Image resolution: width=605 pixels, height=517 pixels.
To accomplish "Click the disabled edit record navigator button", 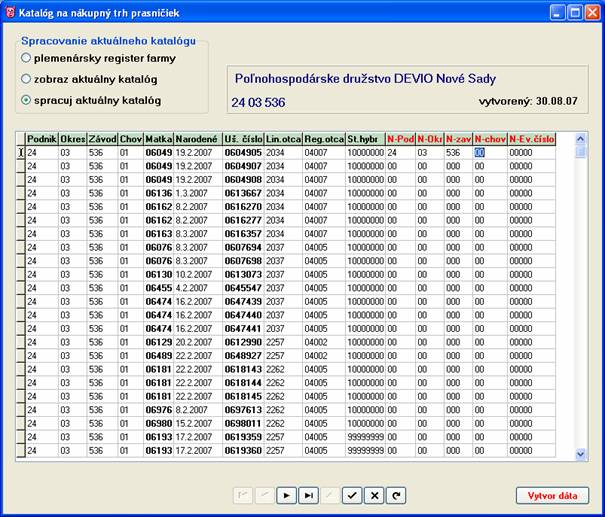I will (x=330, y=496).
